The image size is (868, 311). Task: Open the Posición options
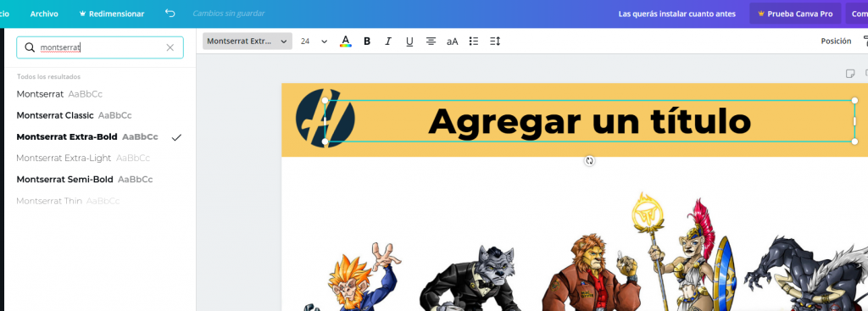[x=836, y=41]
